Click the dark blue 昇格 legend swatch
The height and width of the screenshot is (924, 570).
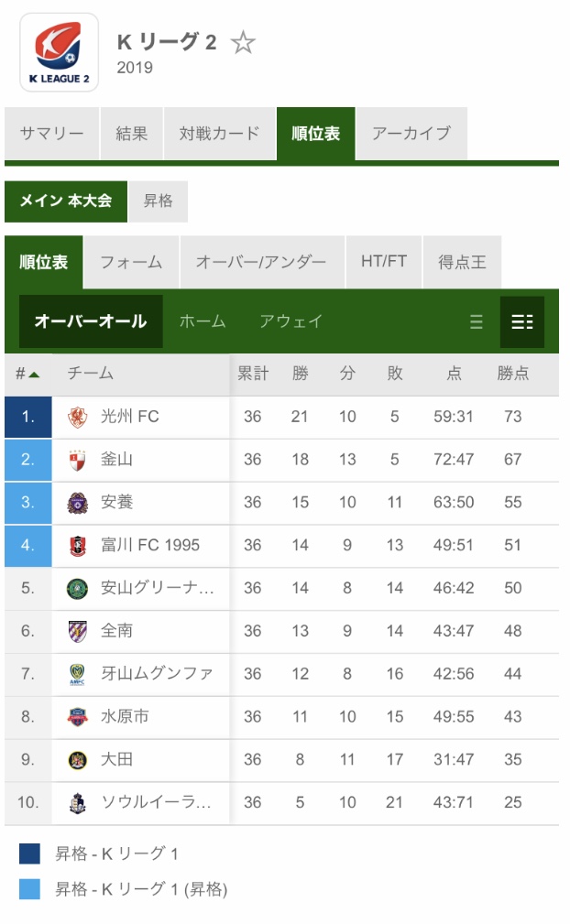(x=29, y=853)
